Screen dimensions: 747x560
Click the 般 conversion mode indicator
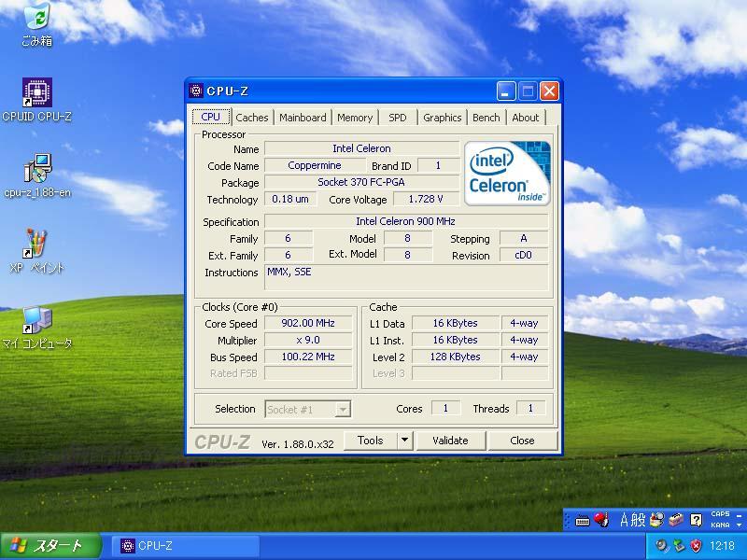639,520
